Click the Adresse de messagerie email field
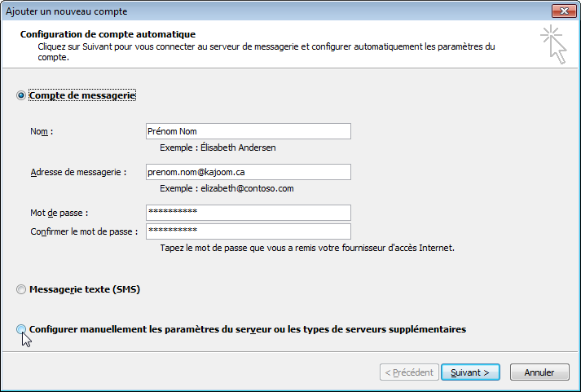Viewport: 581px width, 392px height. click(x=249, y=172)
